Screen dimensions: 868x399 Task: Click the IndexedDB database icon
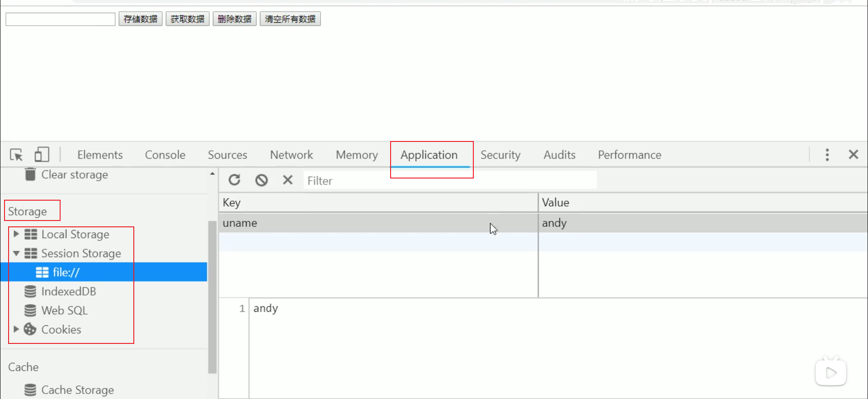tap(30, 291)
